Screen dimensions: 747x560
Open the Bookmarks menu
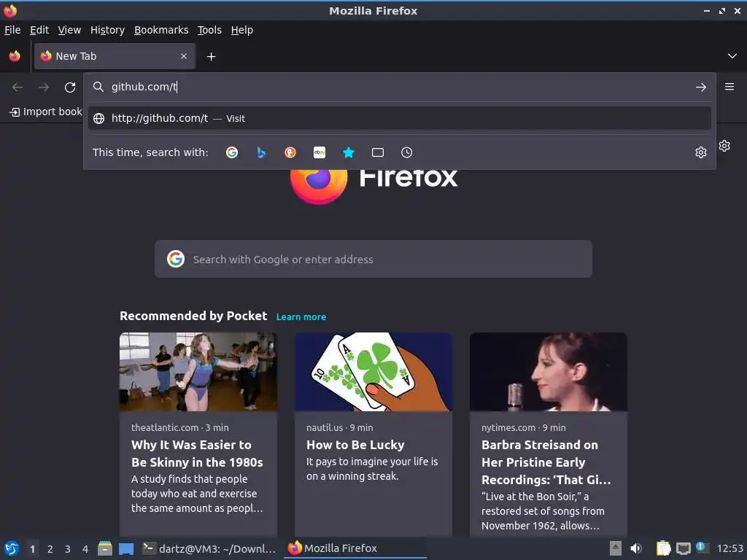point(161,30)
